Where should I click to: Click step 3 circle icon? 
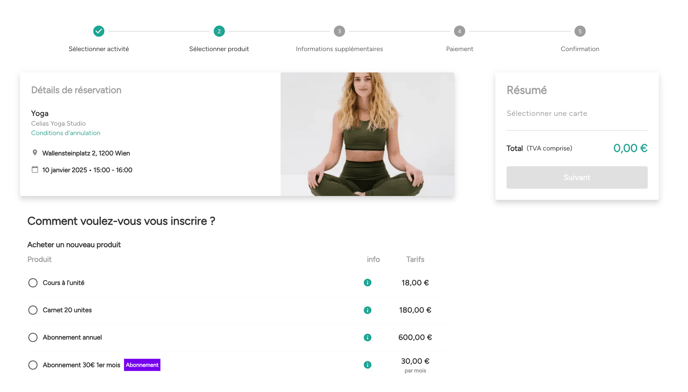339,31
